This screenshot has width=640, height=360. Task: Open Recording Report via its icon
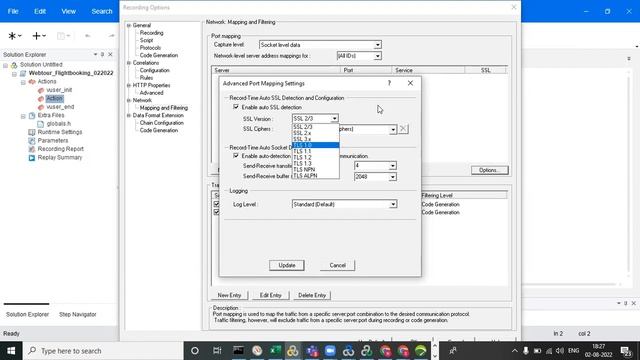tap(32, 149)
